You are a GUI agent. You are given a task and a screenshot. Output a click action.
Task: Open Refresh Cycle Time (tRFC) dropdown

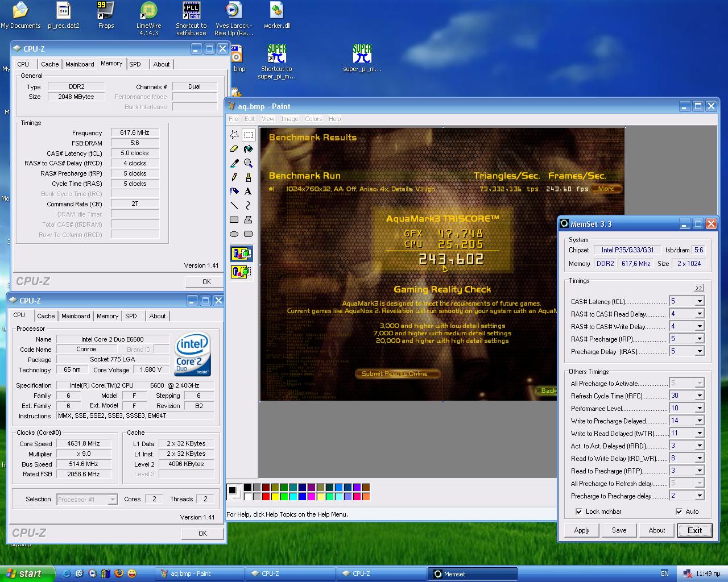click(700, 396)
